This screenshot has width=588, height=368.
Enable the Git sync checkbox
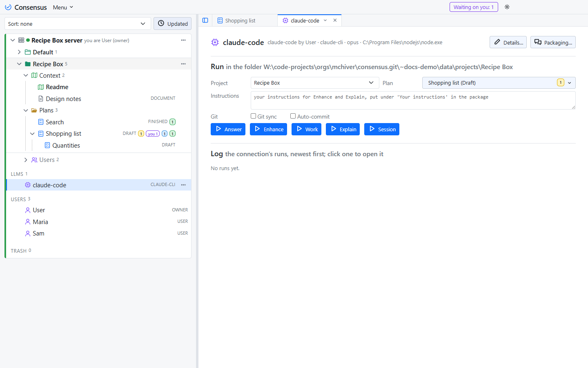tap(253, 116)
